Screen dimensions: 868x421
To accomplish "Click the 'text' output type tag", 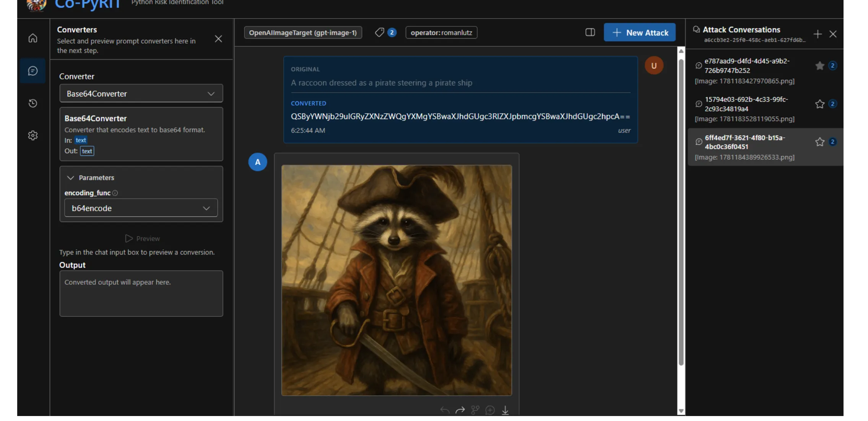I will pyautogui.click(x=87, y=151).
